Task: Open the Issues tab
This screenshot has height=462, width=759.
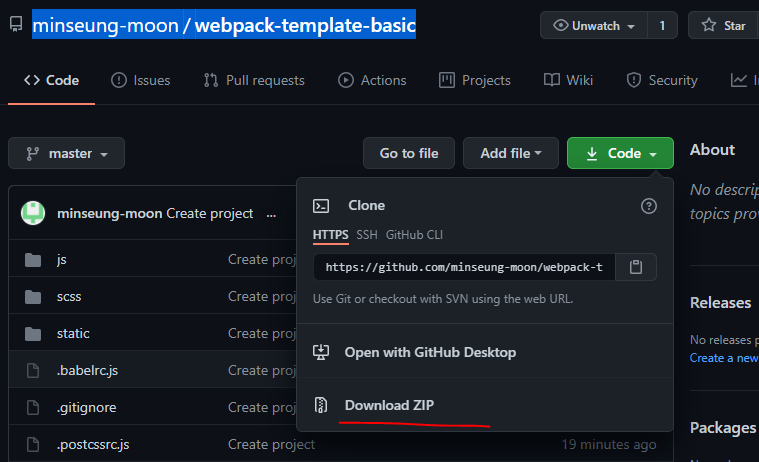Action: point(141,80)
